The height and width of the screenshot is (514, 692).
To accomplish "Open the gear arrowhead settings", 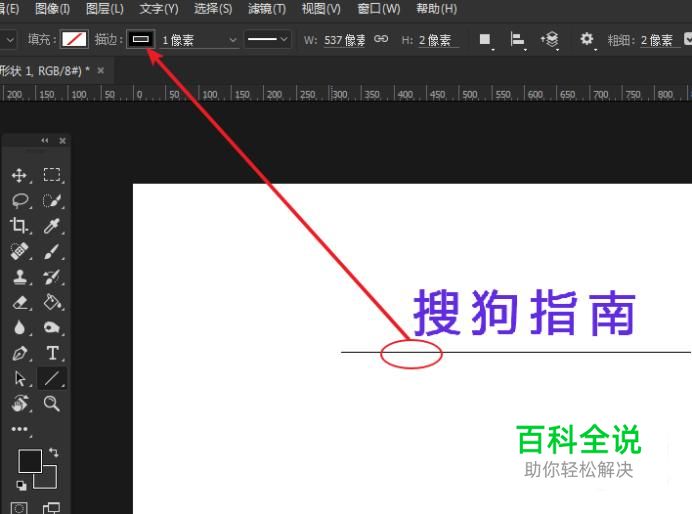I will [587, 39].
